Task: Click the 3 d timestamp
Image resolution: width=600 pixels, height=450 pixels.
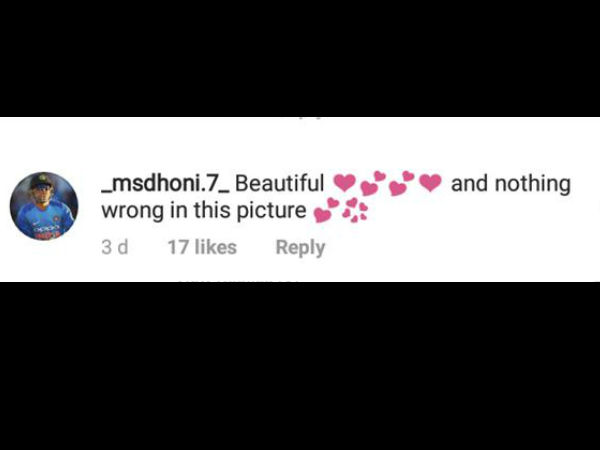Action: coord(115,247)
